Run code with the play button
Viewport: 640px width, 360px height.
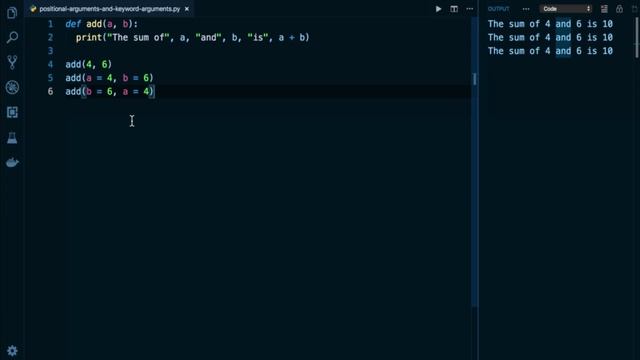coord(438,9)
